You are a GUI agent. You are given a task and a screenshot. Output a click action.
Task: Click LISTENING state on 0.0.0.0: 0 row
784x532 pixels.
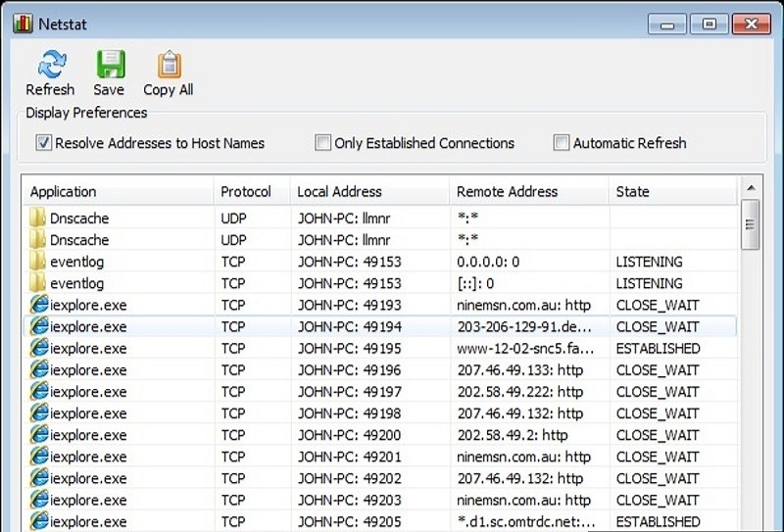coord(649,262)
